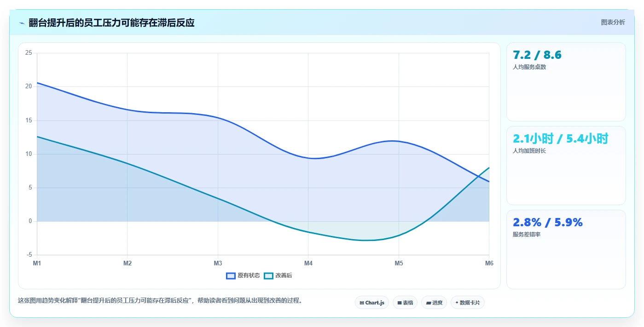Click the chart title heading text
The height and width of the screenshot is (327, 644).
point(111,23)
